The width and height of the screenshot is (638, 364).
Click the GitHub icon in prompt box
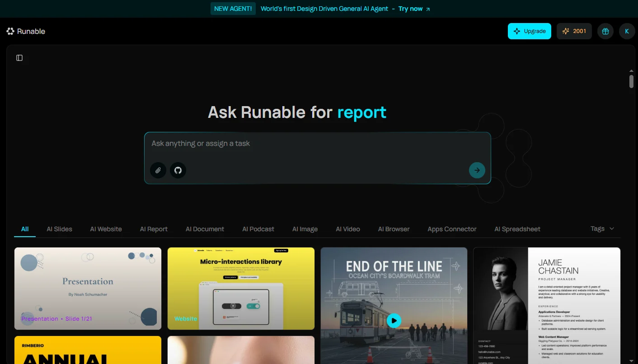(x=178, y=170)
